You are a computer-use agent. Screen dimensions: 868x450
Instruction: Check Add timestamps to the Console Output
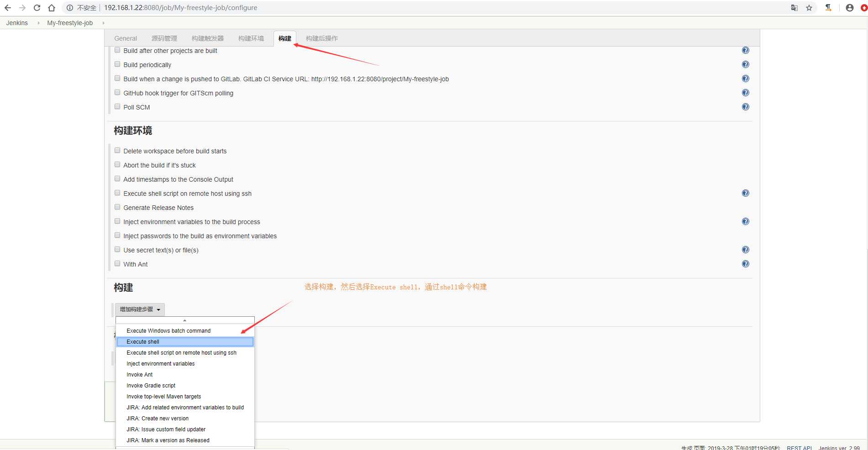(117, 179)
